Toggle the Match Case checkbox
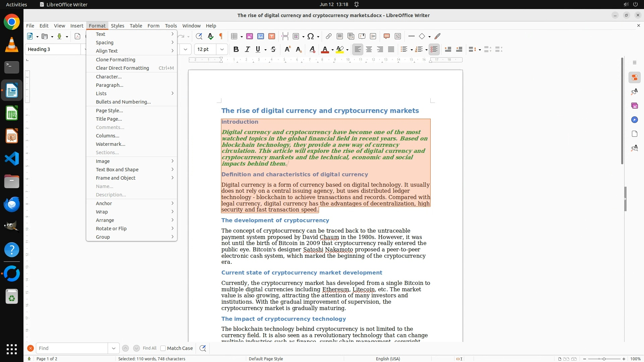The width and height of the screenshot is (644, 362). pyautogui.click(x=163, y=348)
